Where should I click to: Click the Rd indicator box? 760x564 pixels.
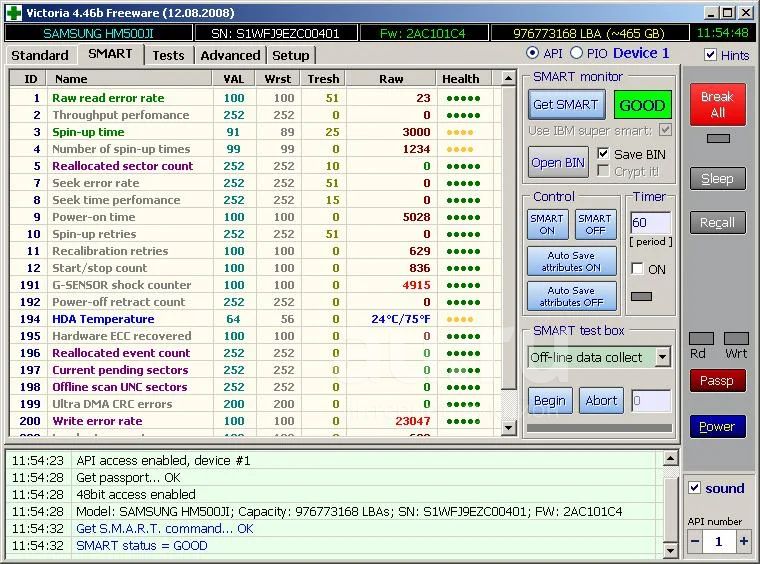(x=701, y=338)
